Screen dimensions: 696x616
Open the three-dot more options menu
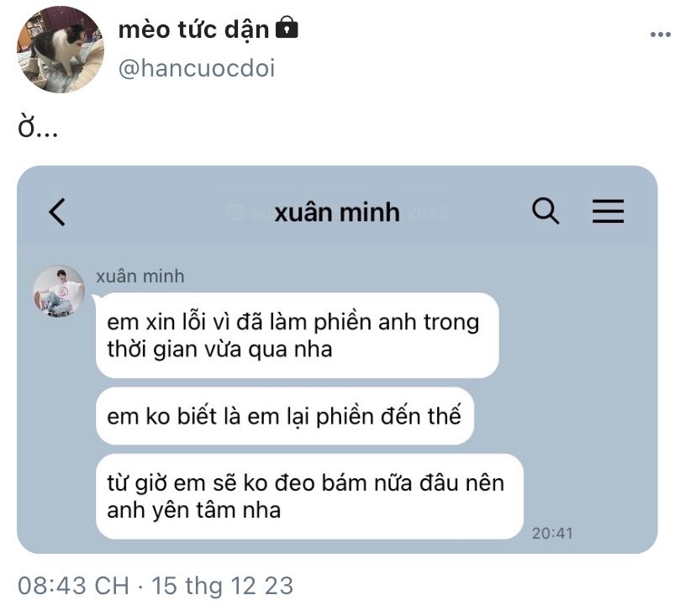coord(660,34)
